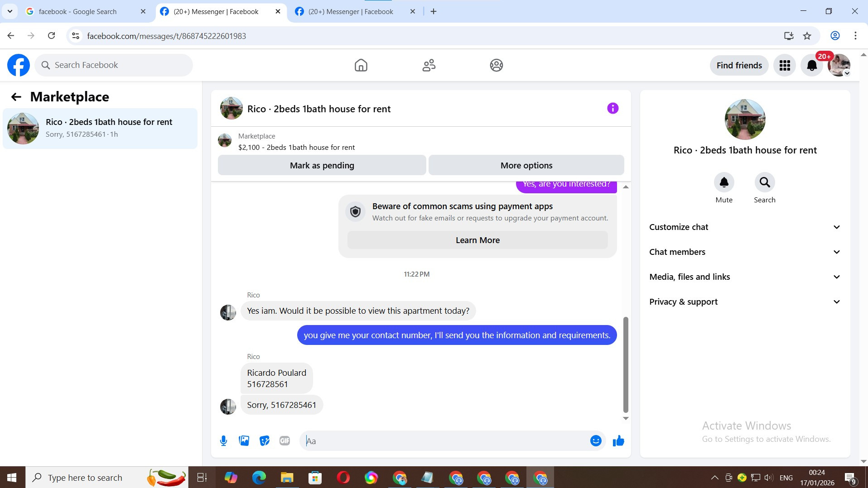Close the facebook - Google Search tab
The width and height of the screenshot is (868, 488).
[143, 11]
